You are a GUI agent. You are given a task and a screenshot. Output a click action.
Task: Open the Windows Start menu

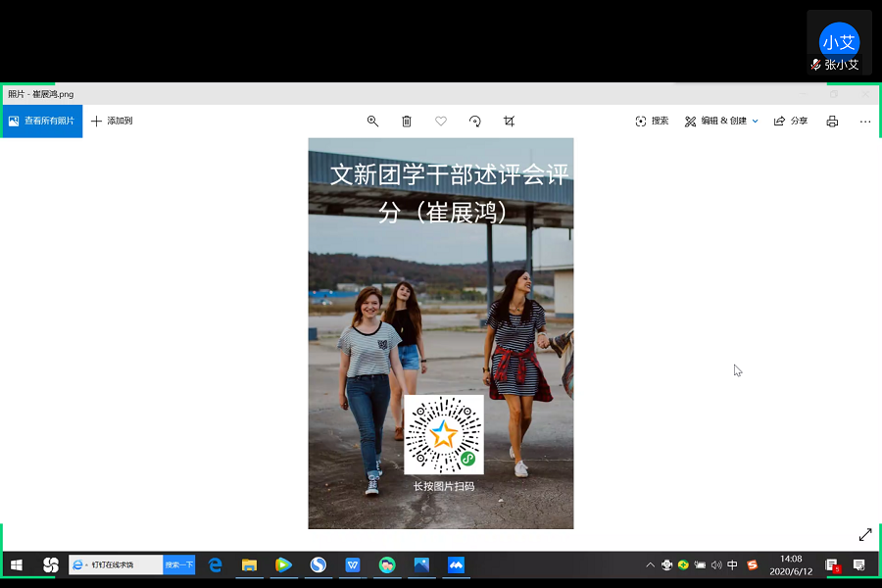17,565
